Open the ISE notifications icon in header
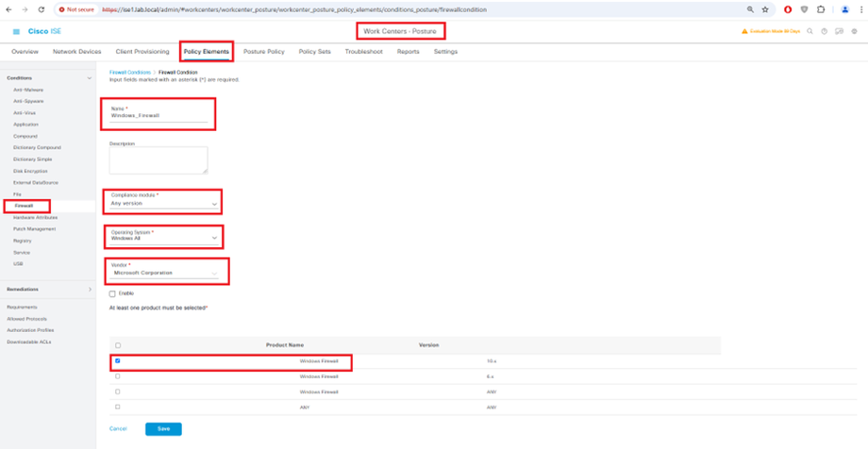 tap(839, 31)
